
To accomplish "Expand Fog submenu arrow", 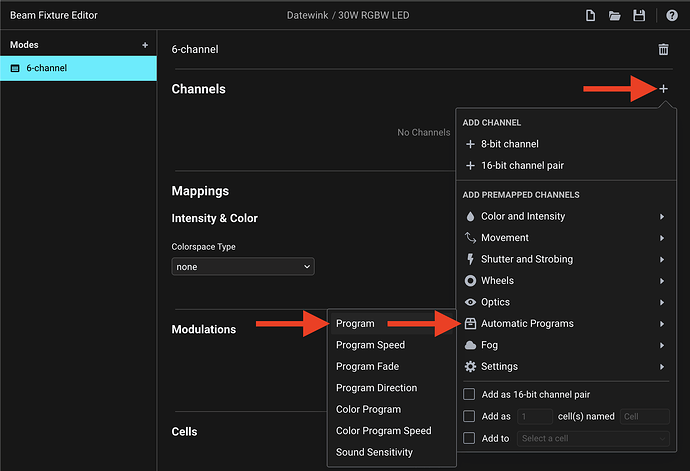I will pyautogui.click(x=662, y=346).
